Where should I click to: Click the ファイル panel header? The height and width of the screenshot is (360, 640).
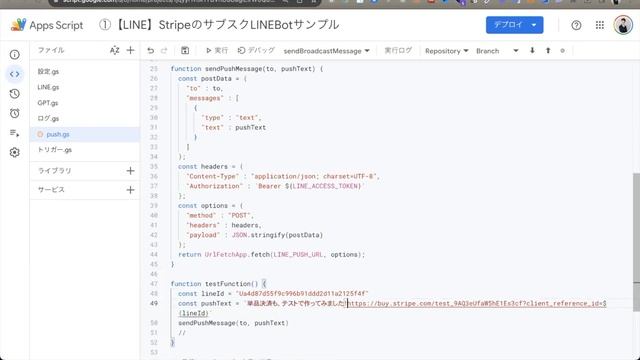coord(51,50)
